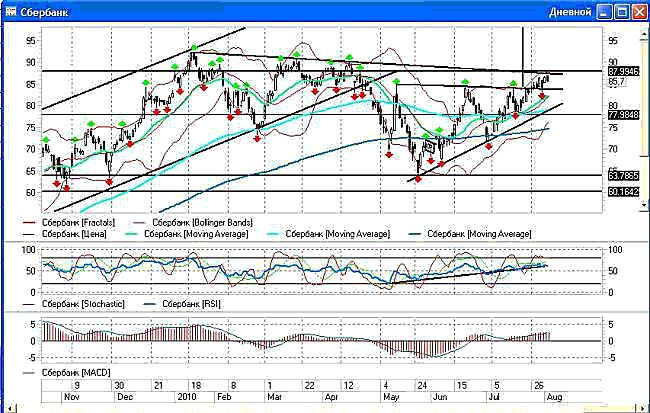Click the price scale scrollbar up arrow

tap(644, 32)
